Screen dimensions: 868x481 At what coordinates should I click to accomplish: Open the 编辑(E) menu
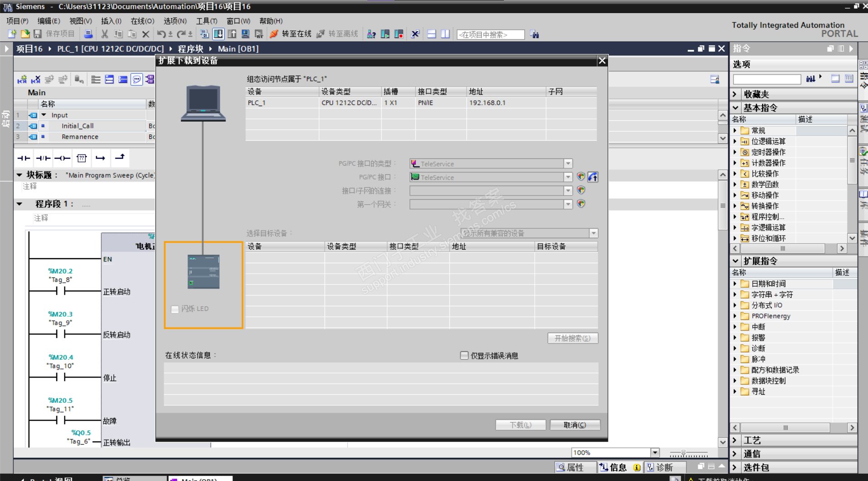[49, 21]
